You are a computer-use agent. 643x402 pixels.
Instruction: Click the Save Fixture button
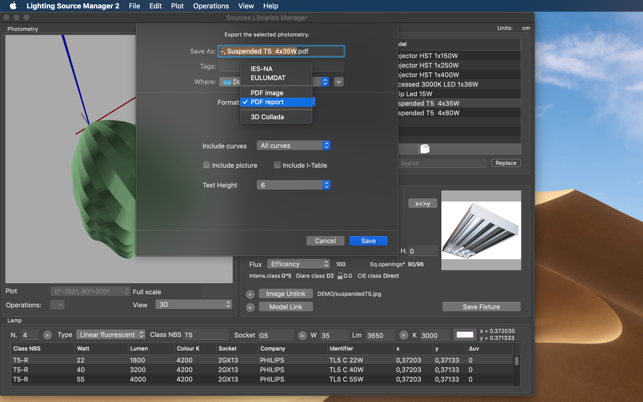pos(481,306)
